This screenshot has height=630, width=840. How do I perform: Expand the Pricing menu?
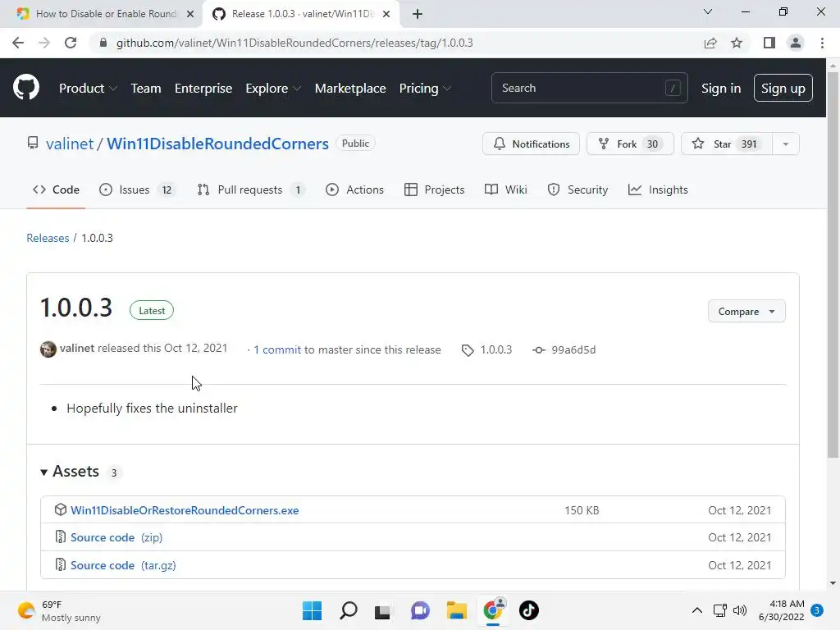(425, 89)
